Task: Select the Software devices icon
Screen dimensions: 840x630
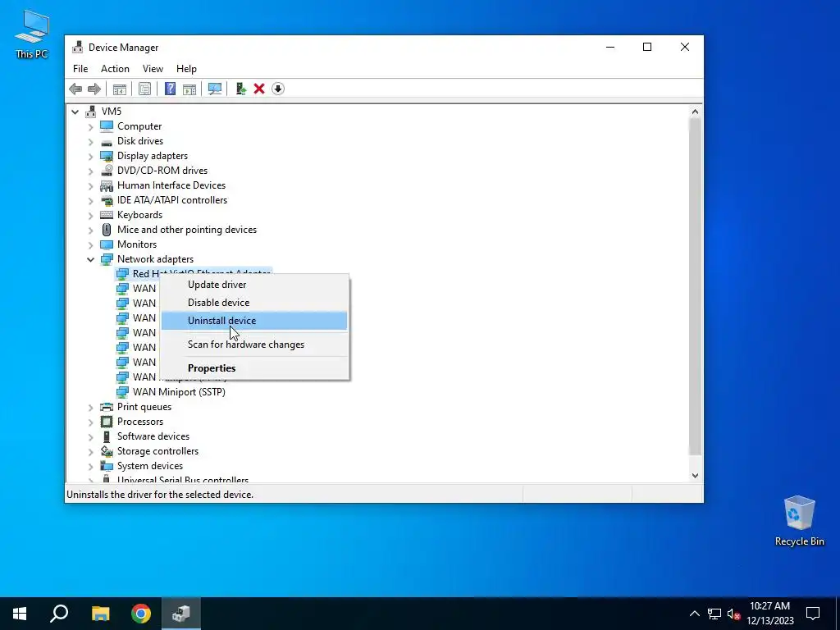Action: [x=107, y=436]
